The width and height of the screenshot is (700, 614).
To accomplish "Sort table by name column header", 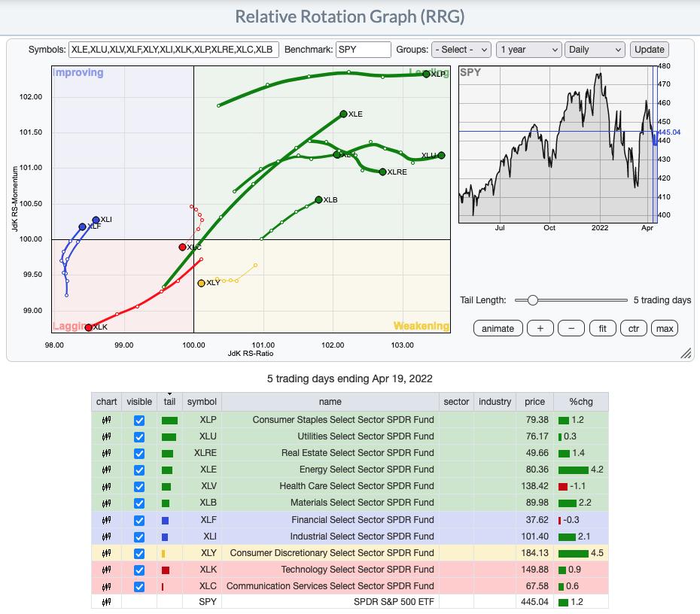I will [330, 402].
